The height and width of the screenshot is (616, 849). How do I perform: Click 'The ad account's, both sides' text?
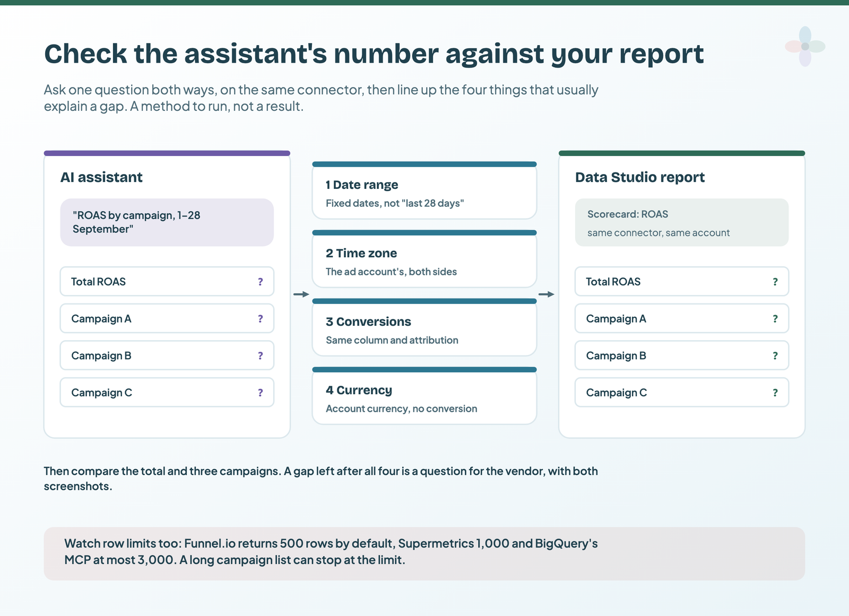click(391, 272)
